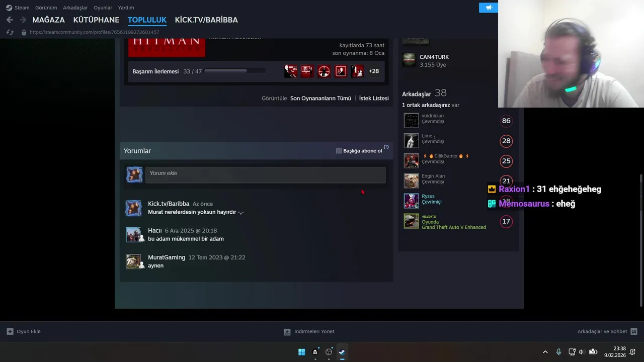Open the Hacıı commenter name

(x=154, y=231)
